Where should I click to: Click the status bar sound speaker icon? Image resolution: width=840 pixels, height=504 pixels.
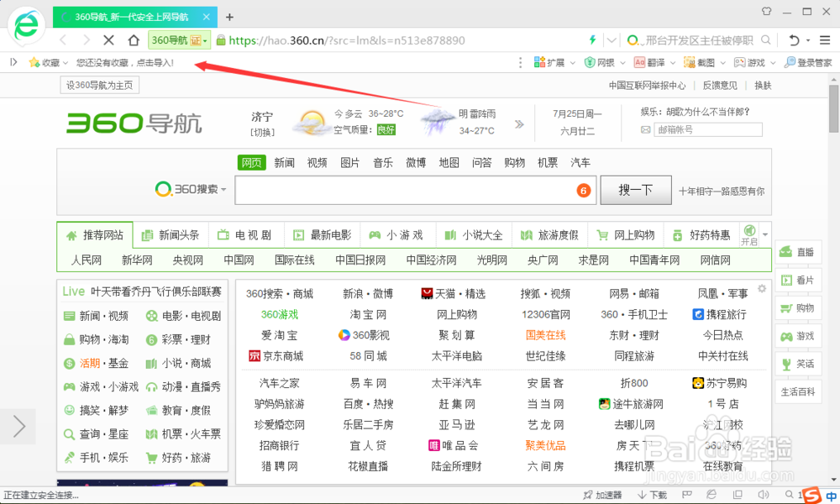pos(764,495)
